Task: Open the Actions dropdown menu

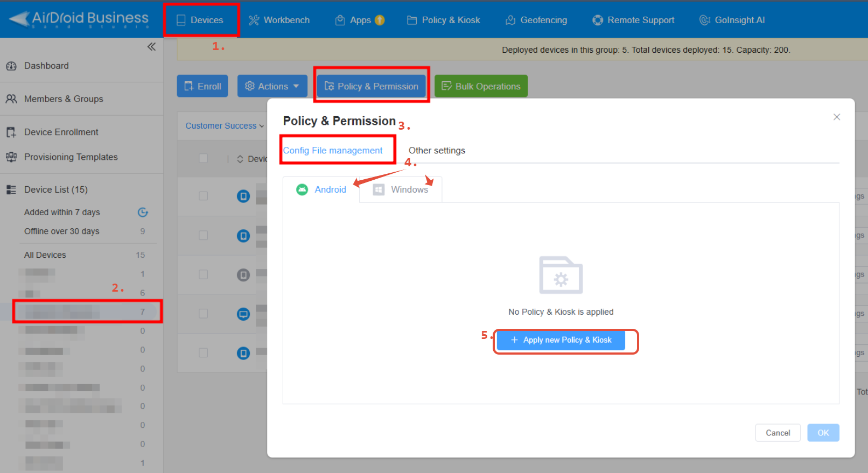Action: tap(272, 86)
